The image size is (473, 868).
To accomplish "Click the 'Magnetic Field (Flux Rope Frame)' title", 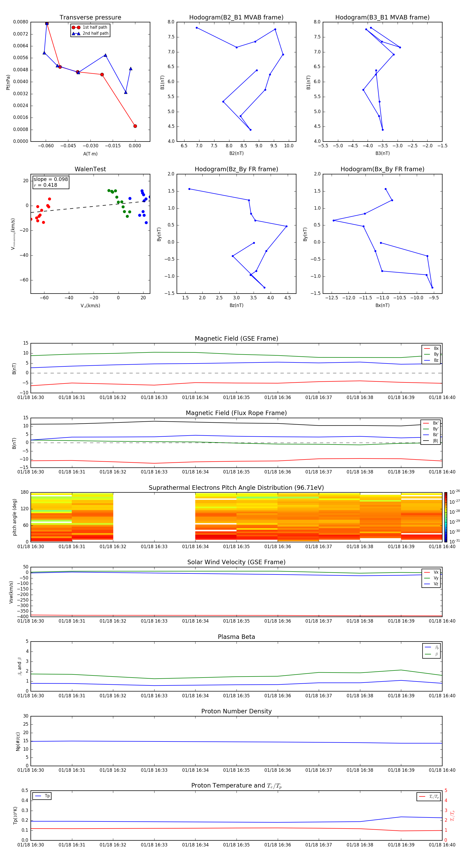I will click(x=236, y=413).
